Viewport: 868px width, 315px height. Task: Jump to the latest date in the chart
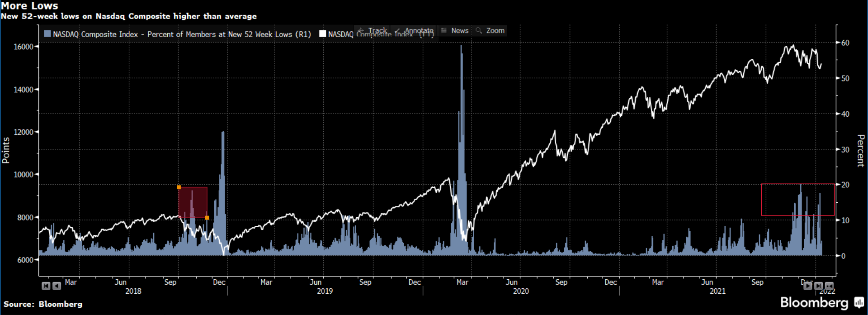(818, 286)
